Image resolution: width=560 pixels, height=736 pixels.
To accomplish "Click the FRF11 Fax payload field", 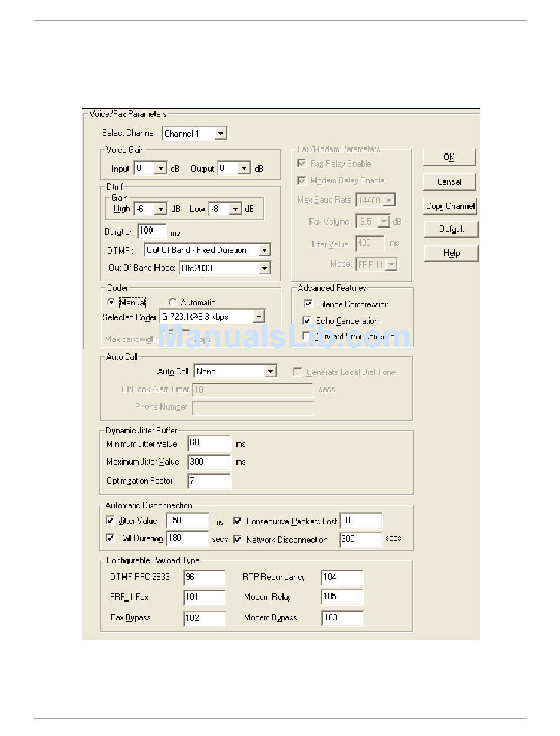I will tap(205, 597).
